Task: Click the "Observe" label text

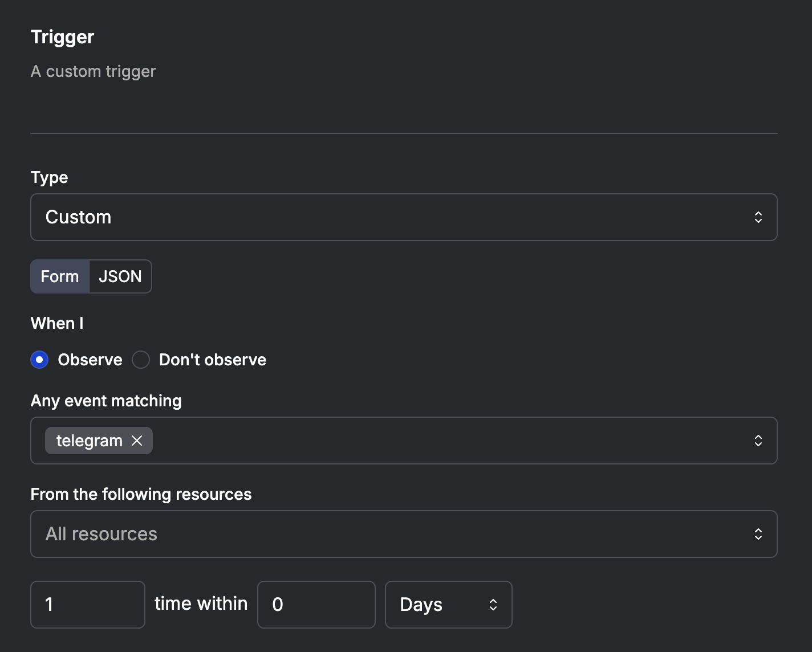Action: point(90,360)
